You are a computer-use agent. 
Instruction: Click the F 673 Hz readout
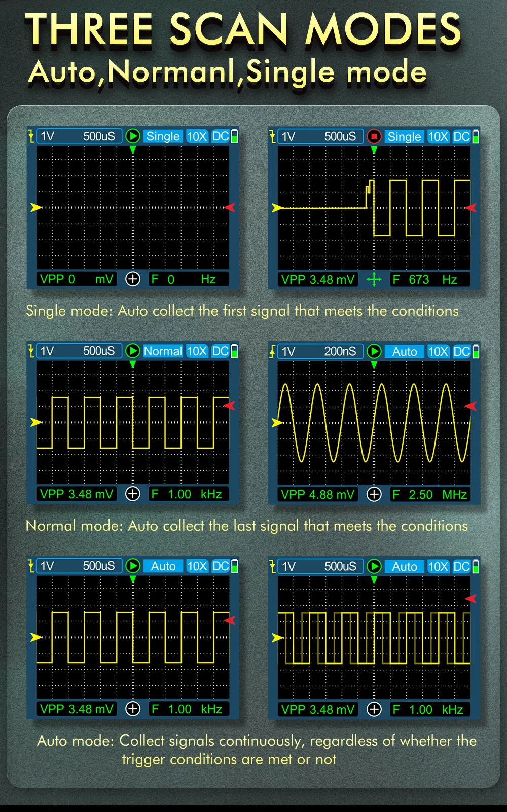tap(429, 279)
